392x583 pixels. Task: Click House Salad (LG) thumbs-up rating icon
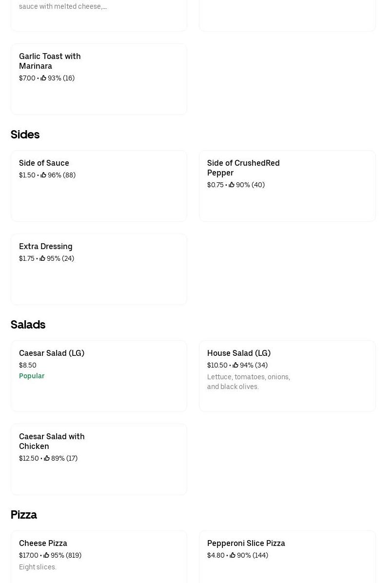[x=235, y=365]
